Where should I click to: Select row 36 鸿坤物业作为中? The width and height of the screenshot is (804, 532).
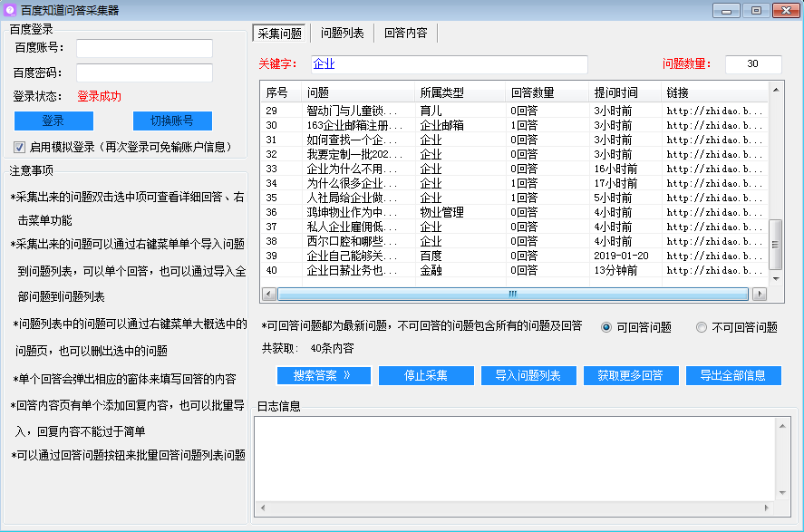(514, 212)
